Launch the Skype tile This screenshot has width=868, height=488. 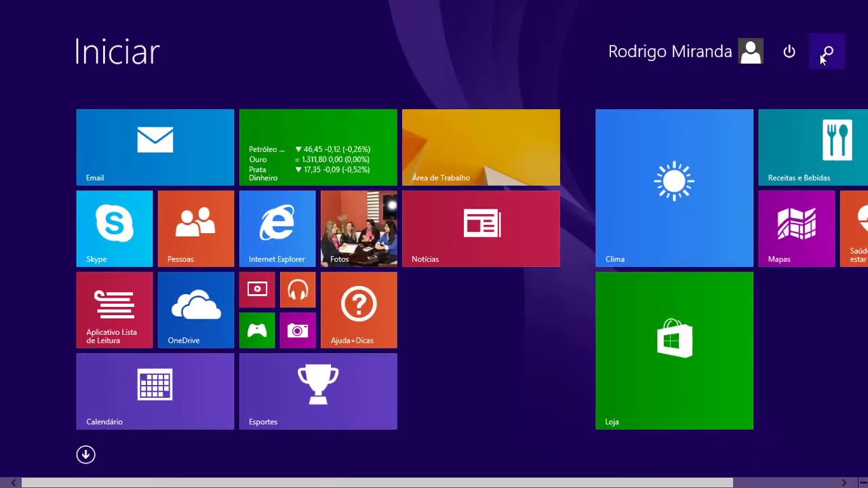click(x=115, y=228)
